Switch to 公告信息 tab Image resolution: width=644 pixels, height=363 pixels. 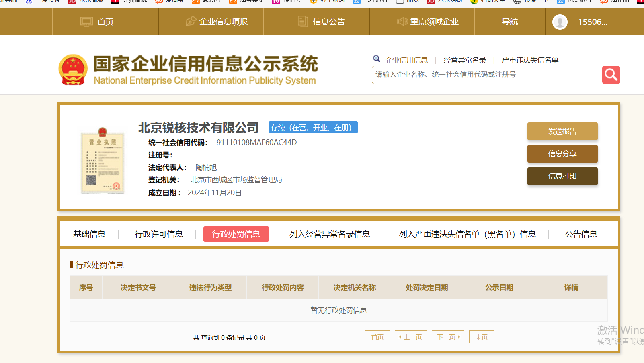[x=580, y=234]
